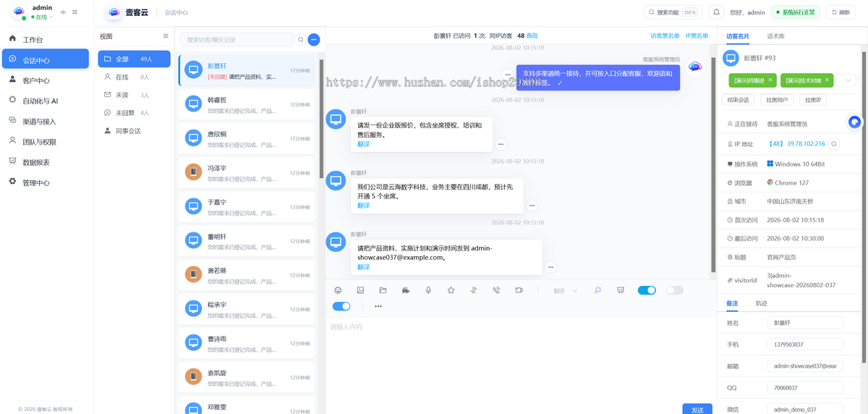The image size is (868, 414).
Task: Switch to 访客名片 tab
Action: click(738, 35)
